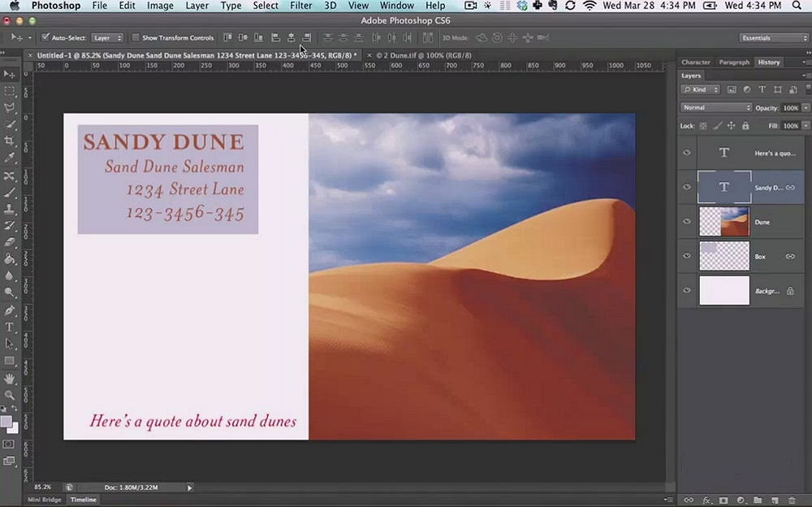Switch to the Character tab
Image resolution: width=812 pixels, height=507 pixels.
pos(696,63)
